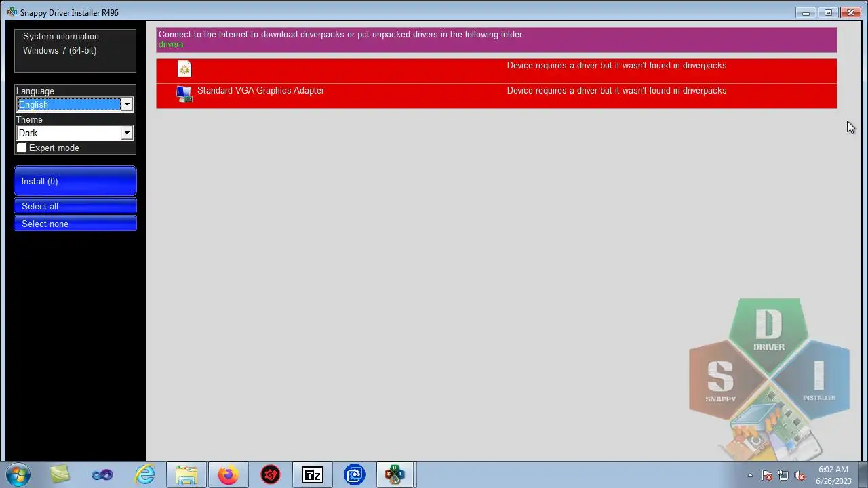Click the Action Center flag tray icon
The image size is (868, 488).
(767, 475)
